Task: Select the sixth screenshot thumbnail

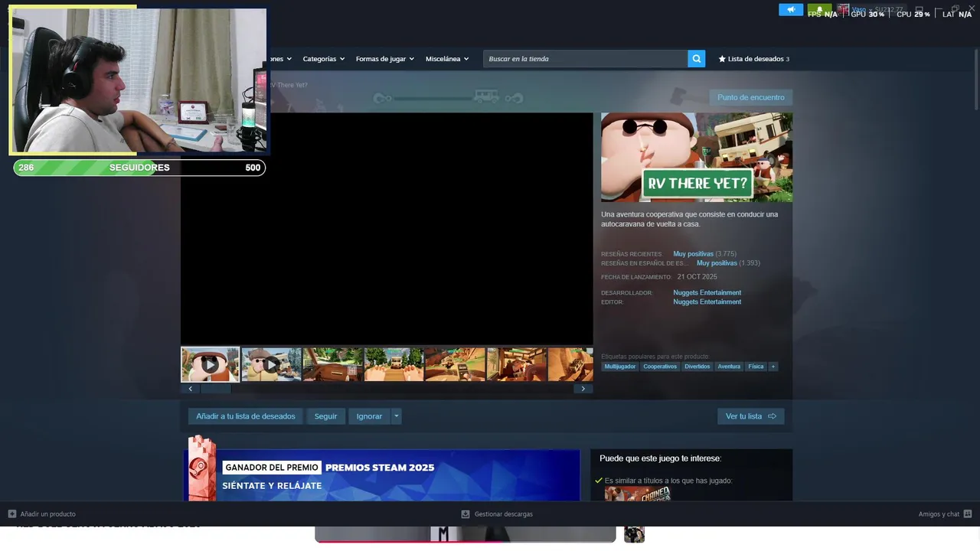Action: [516, 364]
